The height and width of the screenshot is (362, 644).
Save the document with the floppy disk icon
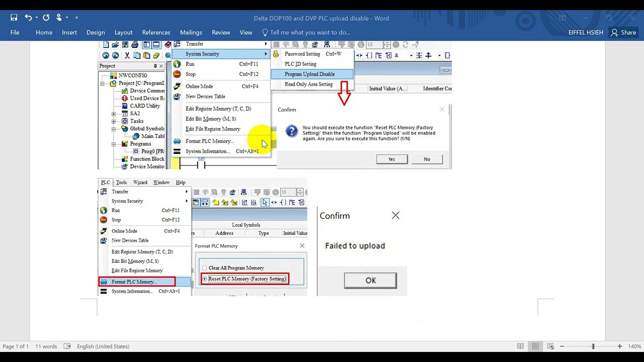14,18
